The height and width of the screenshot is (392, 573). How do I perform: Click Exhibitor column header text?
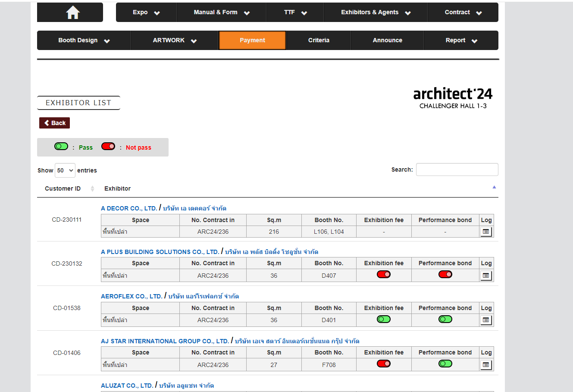[x=117, y=188]
